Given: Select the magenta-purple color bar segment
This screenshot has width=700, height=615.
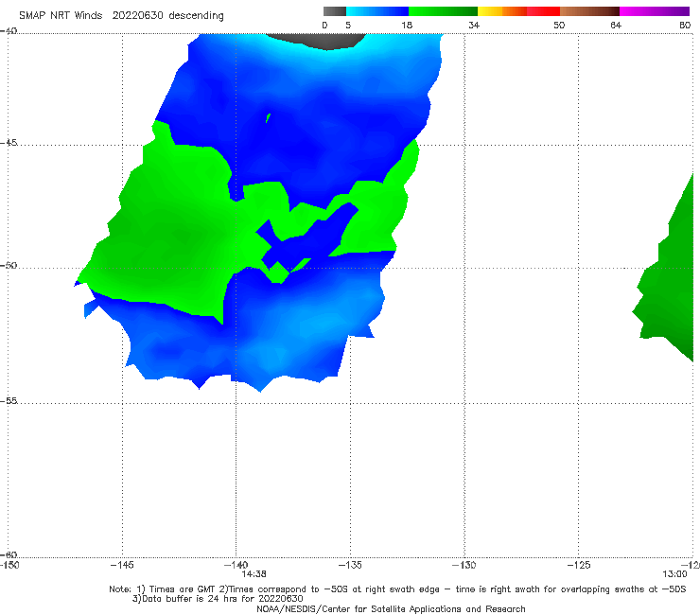Looking at the screenshot, I should [655, 11].
